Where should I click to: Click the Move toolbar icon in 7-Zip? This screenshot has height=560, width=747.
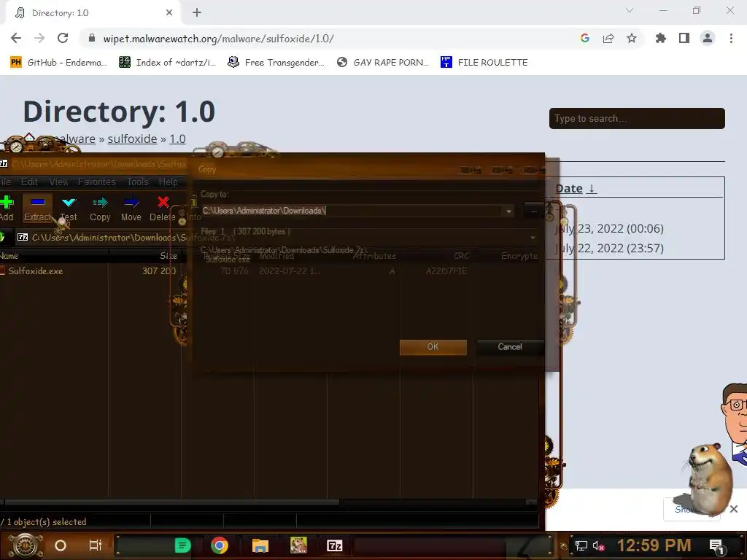131,203
